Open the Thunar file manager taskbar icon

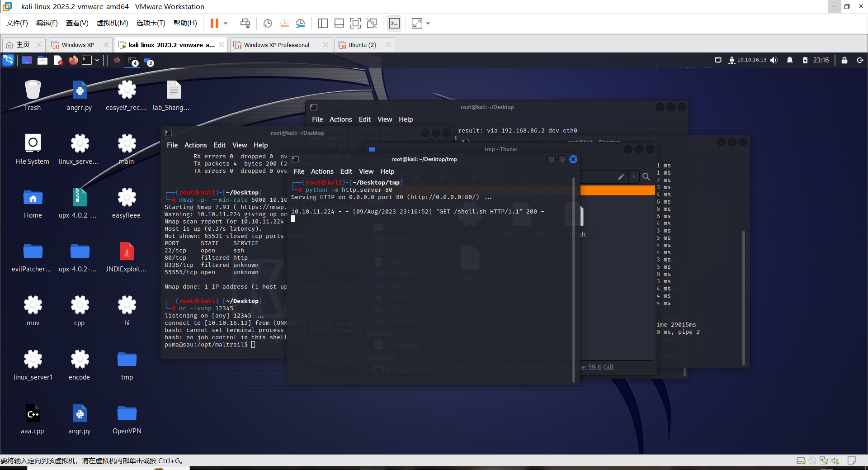(x=42, y=60)
